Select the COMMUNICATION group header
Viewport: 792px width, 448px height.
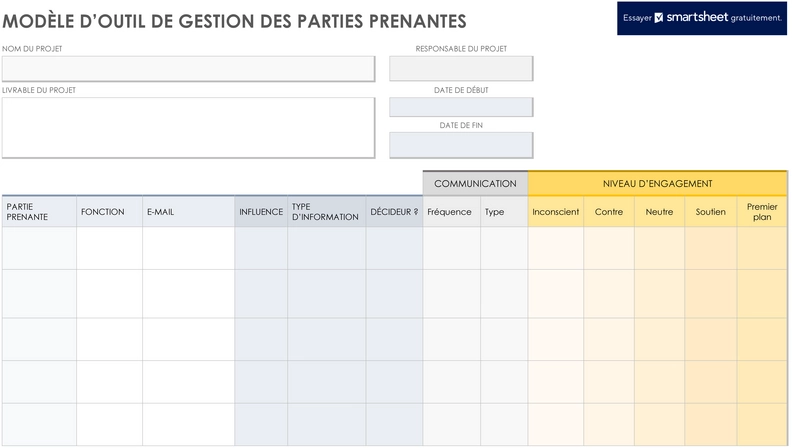coord(475,183)
